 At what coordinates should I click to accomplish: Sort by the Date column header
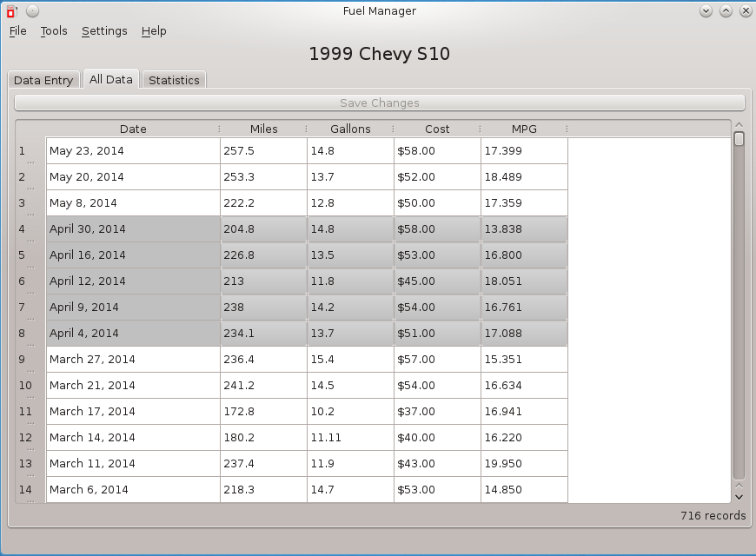click(x=133, y=129)
